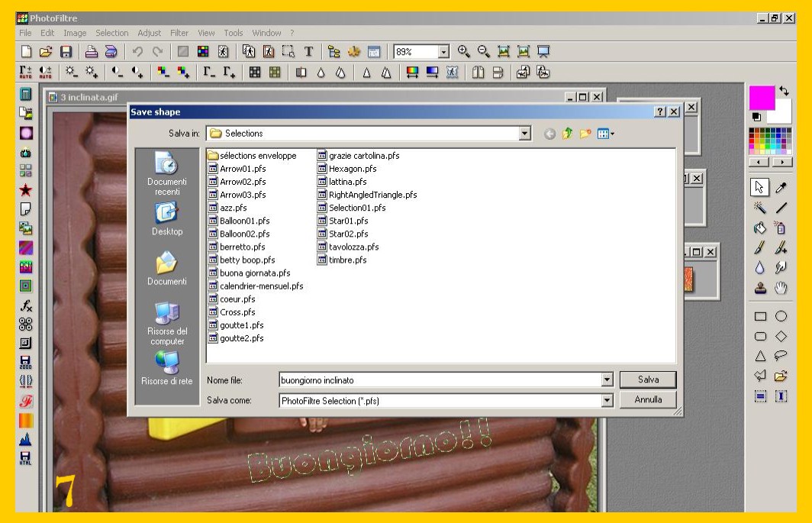Open the 'Nome file' dropdown list
The image size is (812, 523).
click(607, 380)
